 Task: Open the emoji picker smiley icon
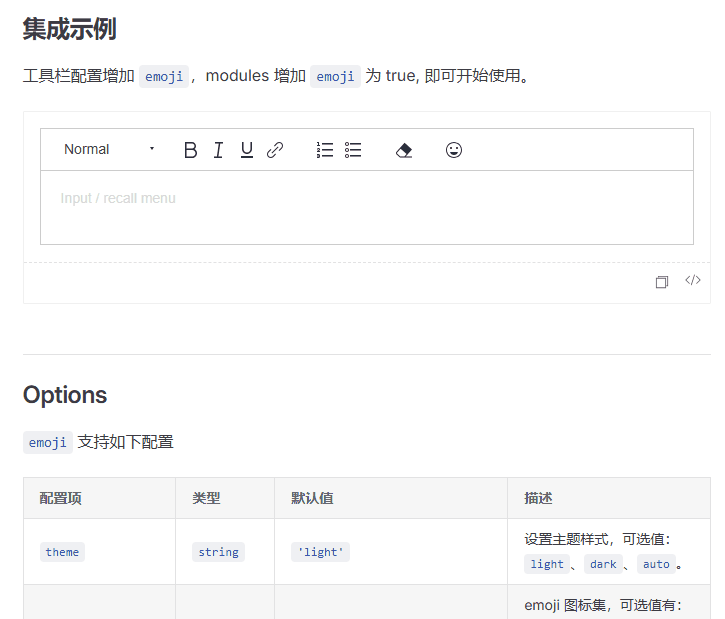tap(454, 150)
